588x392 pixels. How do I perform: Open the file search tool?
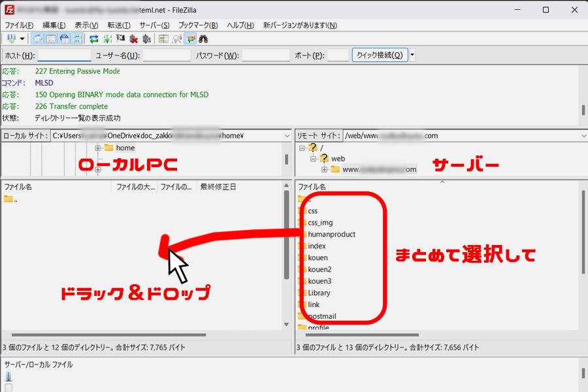pyautogui.click(x=203, y=38)
